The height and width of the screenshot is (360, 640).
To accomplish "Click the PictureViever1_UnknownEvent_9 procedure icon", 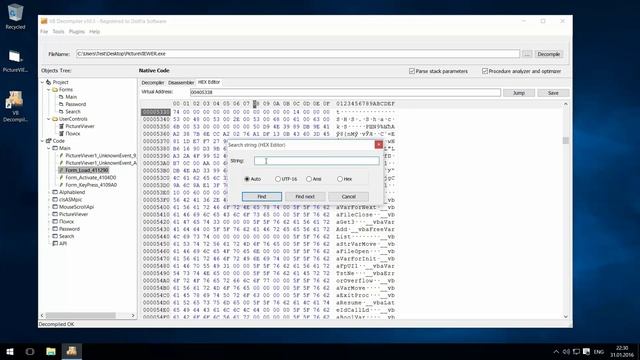I will click(x=61, y=156).
